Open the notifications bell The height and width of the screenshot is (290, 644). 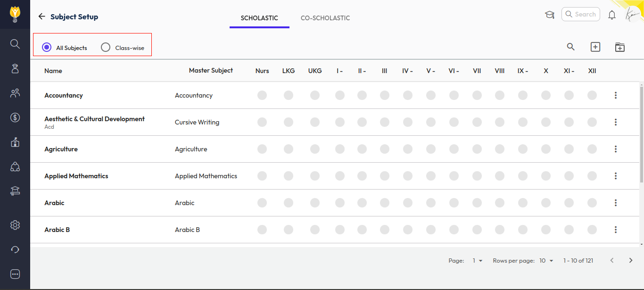[612, 15]
